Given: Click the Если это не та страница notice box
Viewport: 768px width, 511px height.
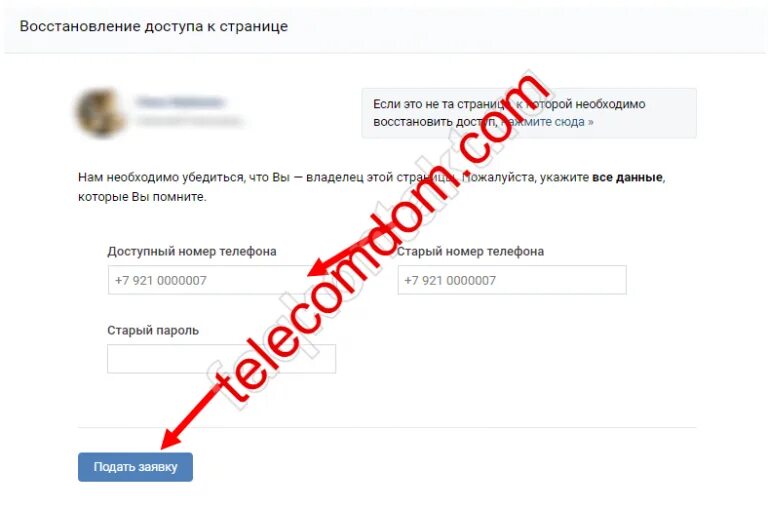Looking at the screenshot, I should 529,113.
